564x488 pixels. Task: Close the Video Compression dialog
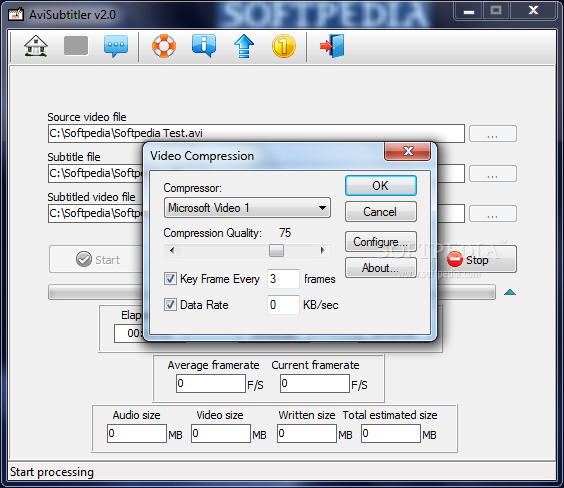pyautogui.click(x=408, y=151)
